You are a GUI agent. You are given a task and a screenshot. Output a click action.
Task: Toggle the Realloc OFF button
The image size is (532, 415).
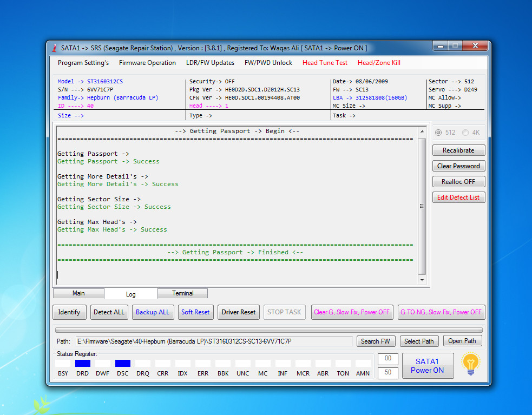tap(458, 182)
